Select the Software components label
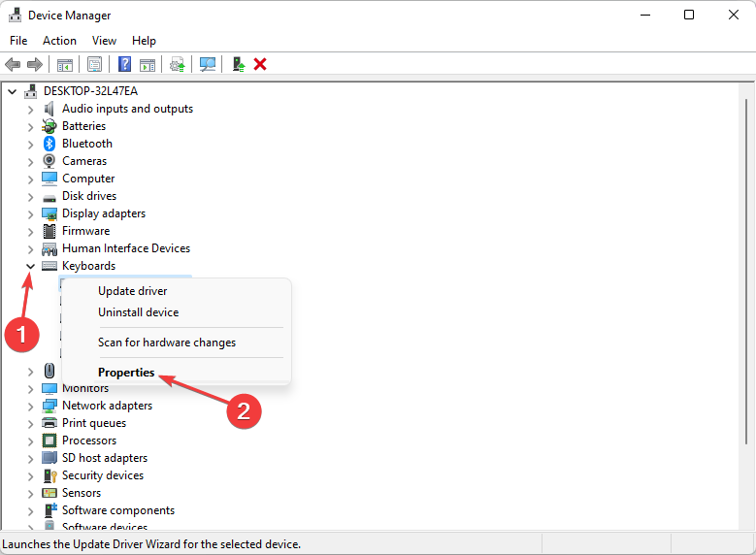 click(118, 510)
